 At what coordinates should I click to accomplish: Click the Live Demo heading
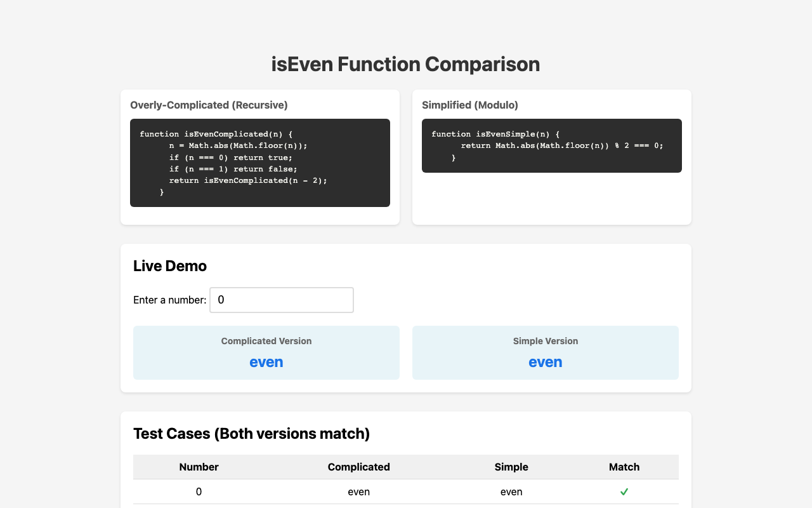(x=170, y=266)
